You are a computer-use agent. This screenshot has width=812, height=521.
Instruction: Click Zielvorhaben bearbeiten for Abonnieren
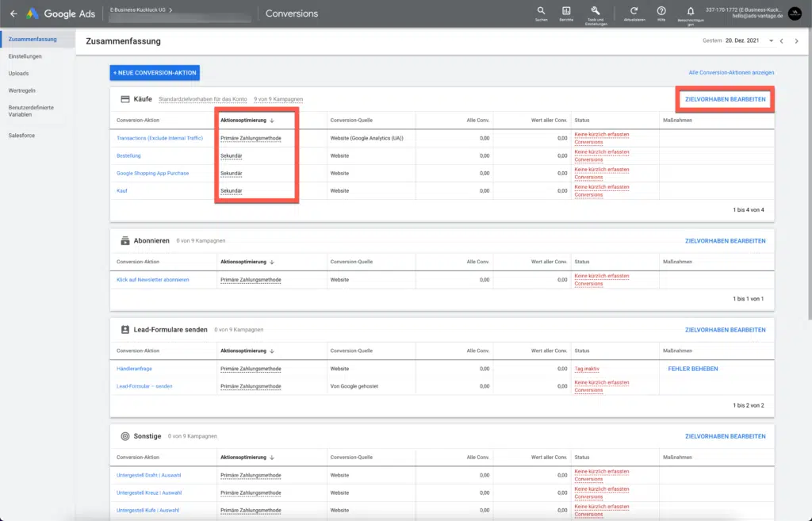pyautogui.click(x=725, y=241)
